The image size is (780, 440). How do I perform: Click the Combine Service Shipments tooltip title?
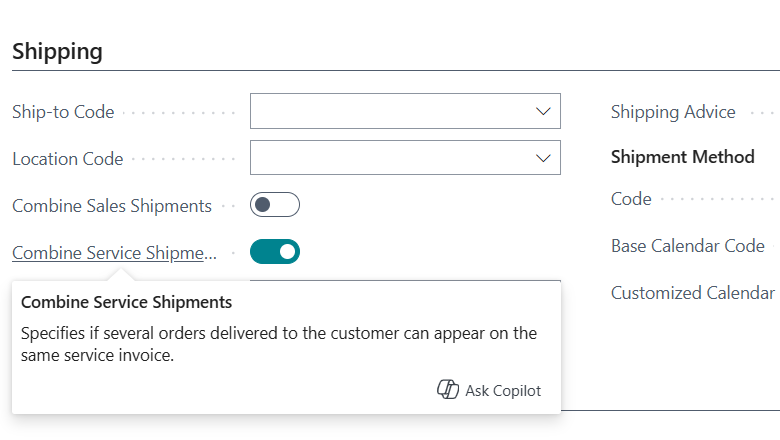(126, 302)
